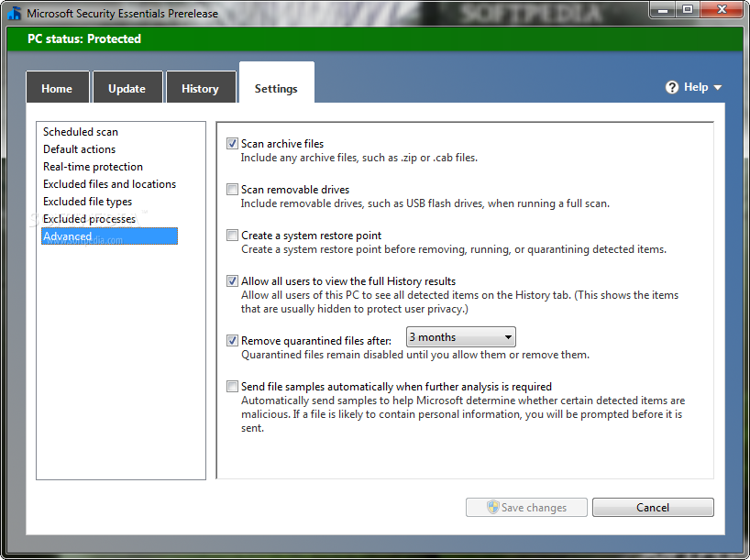Select Scheduled scan in settings list
The image size is (750, 560).
81,132
